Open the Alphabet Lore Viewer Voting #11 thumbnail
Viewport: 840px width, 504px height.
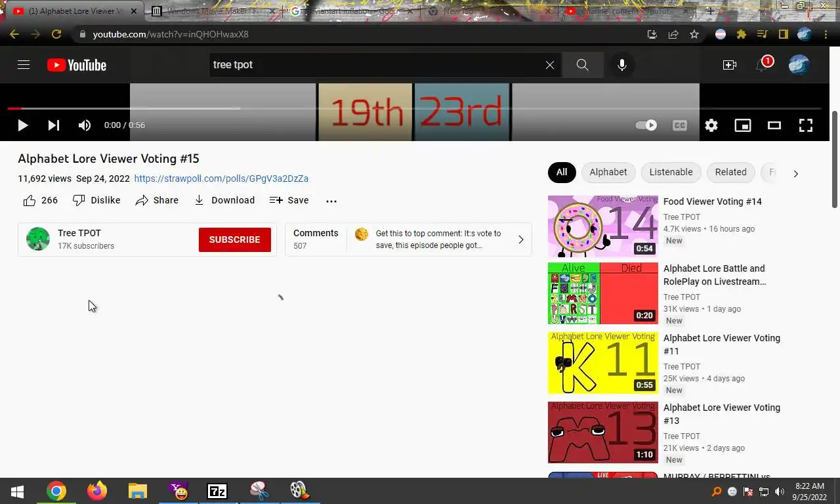point(603,363)
